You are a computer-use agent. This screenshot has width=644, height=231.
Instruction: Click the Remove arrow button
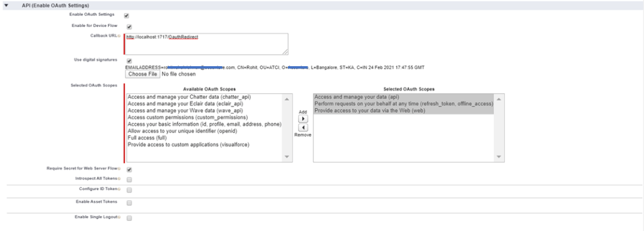pos(302,128)
